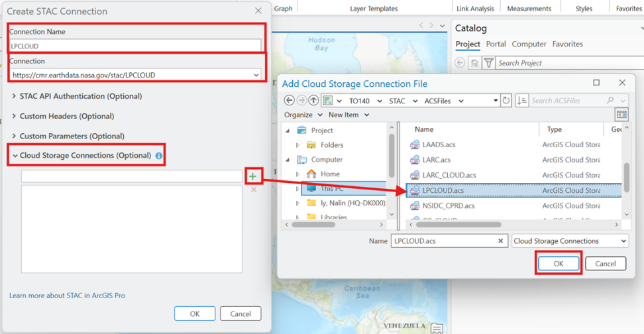This screenshot has width=644, height=334.
Task: Select LPCLOUD.acs file in list
Action: coord(513,190)
